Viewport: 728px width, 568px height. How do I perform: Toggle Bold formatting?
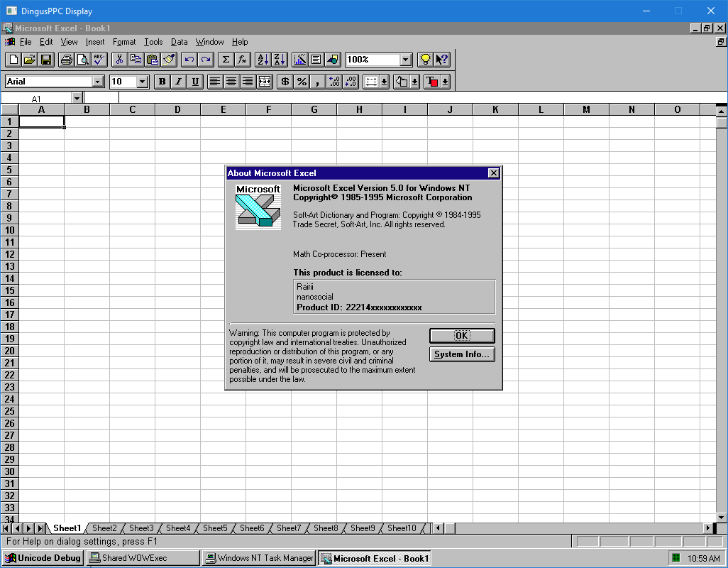162,82
